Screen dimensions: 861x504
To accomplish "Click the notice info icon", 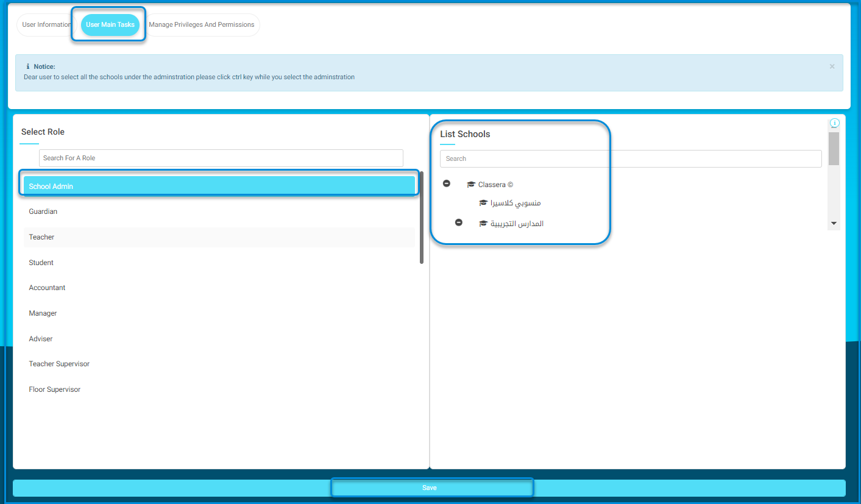I will pos(28,66).
